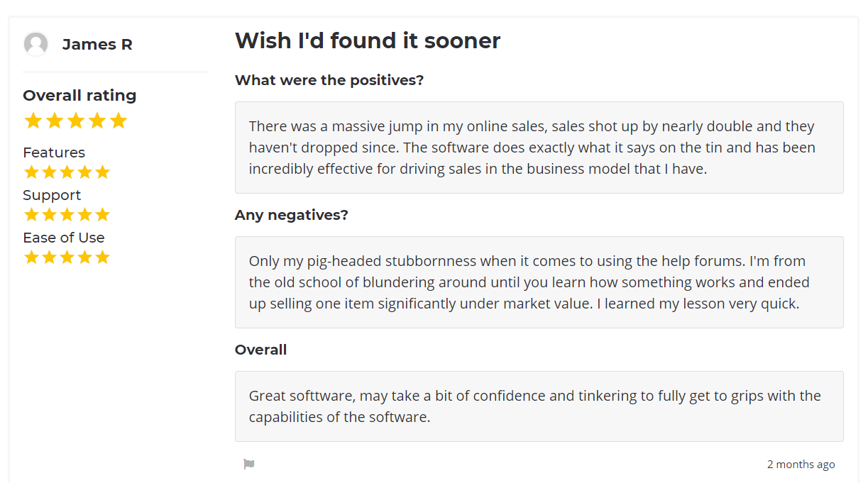Click the review title Wish I'd found it sooner

pyautogui.click(x=368, y=40)
